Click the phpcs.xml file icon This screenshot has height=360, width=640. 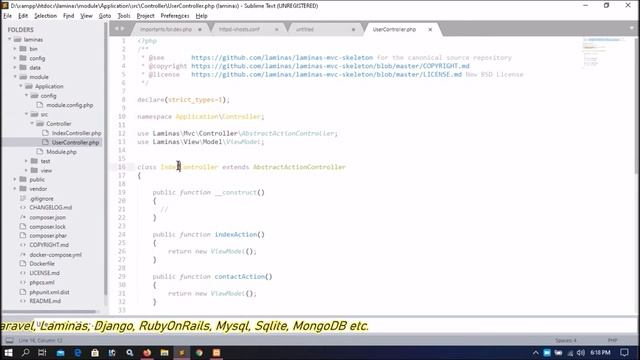pyautogui.click(x=23, y=282)
